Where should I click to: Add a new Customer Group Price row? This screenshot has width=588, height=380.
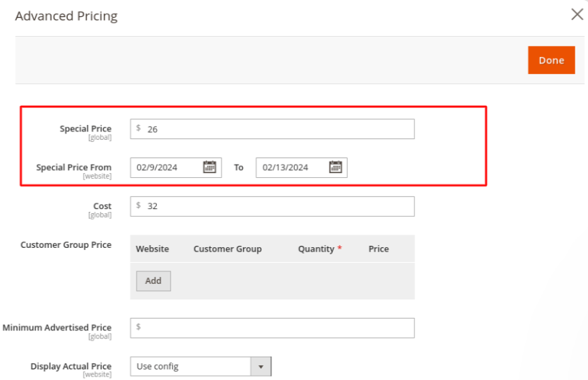click(x=153, y=280)
